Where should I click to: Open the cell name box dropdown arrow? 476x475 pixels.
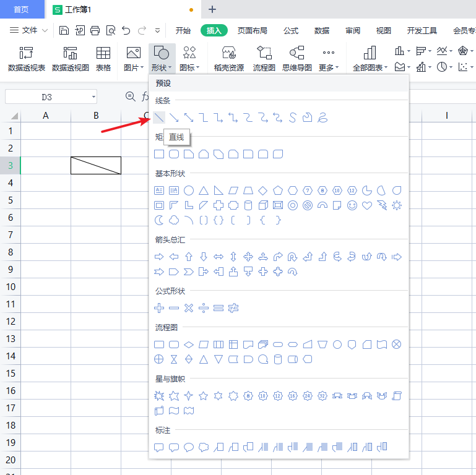click(93, 96)
